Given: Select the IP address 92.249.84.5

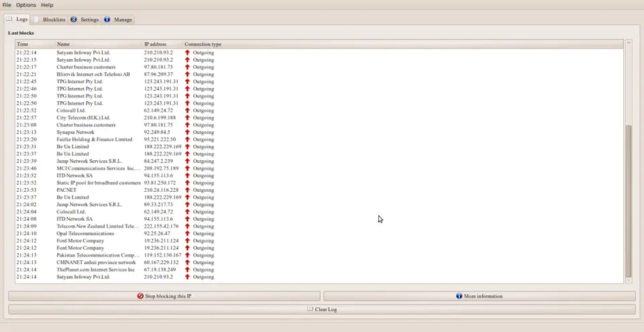Looking at the screenshot, I should click(x=156, y=132).
